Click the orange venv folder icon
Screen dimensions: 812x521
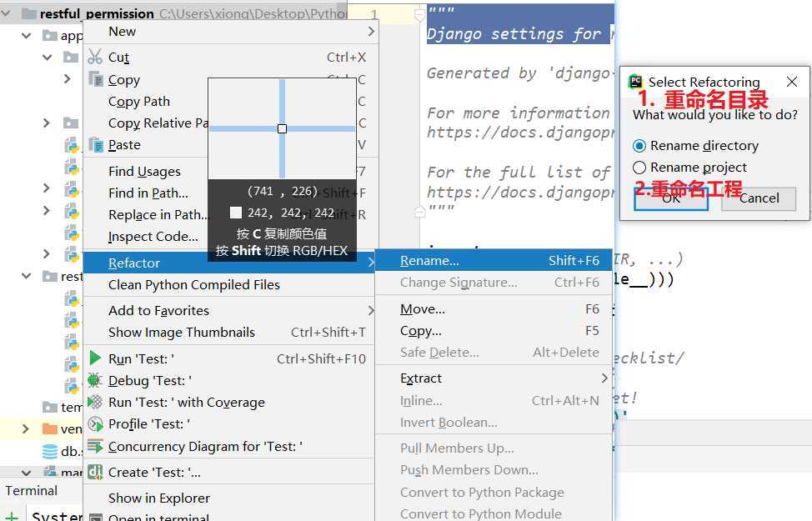tap(50, 428)
